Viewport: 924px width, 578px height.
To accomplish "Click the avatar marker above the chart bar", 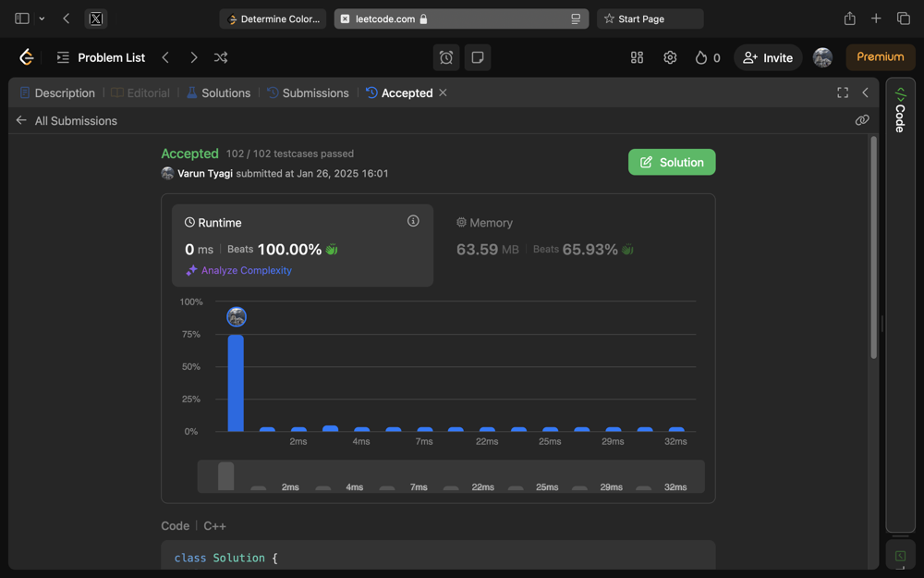I will [237, 317].
